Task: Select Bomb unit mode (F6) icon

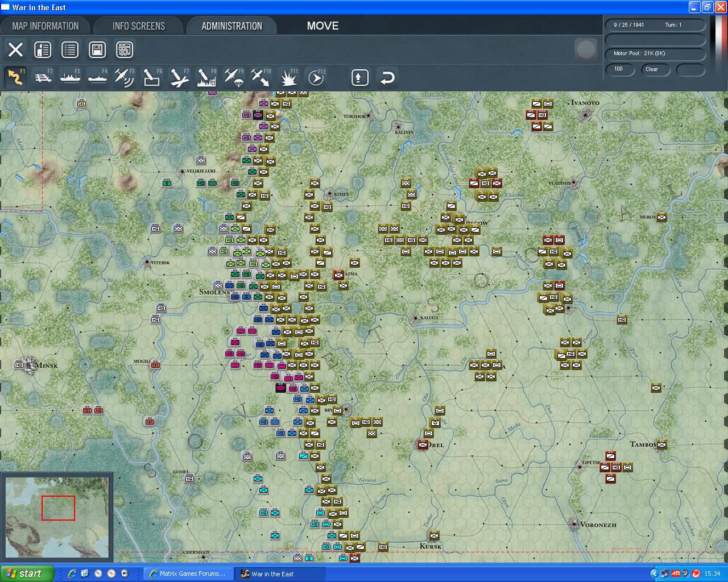Action: tap(152, 77)
